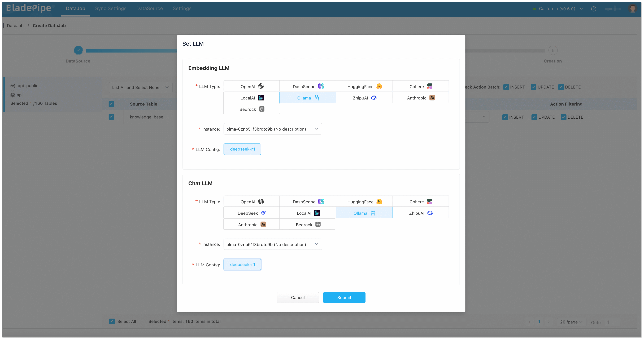Select ZhipuAI logo in Chat LLM
Screen dimensions: 644x340
[430, 213]
